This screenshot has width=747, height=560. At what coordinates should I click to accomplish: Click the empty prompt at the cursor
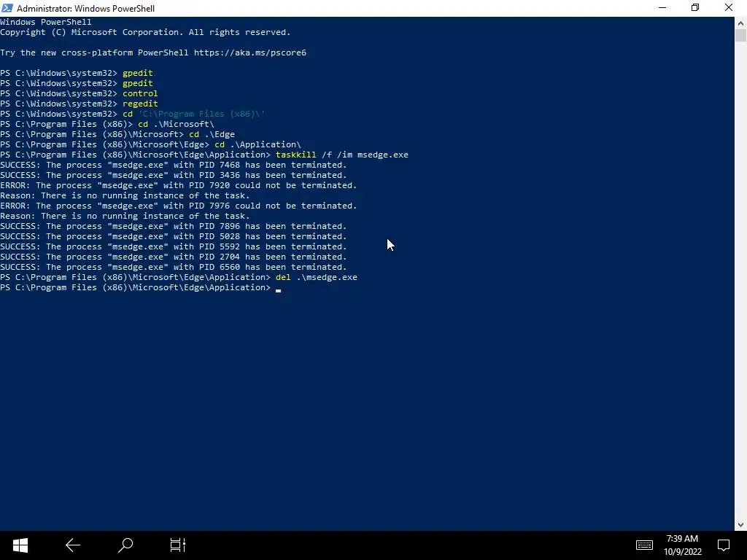coord(278,287)
